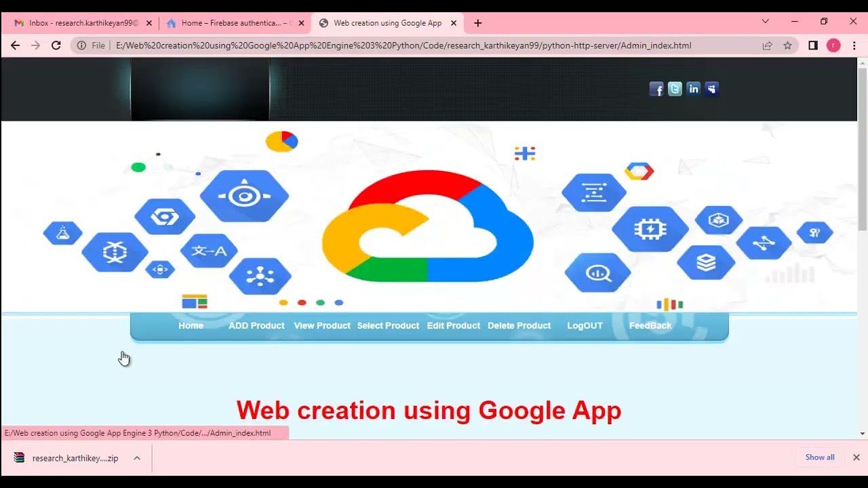Click the page vertical scrollbar thumb
The width and height of the screenshot is (868, 488).
click(x=863, y=149)
